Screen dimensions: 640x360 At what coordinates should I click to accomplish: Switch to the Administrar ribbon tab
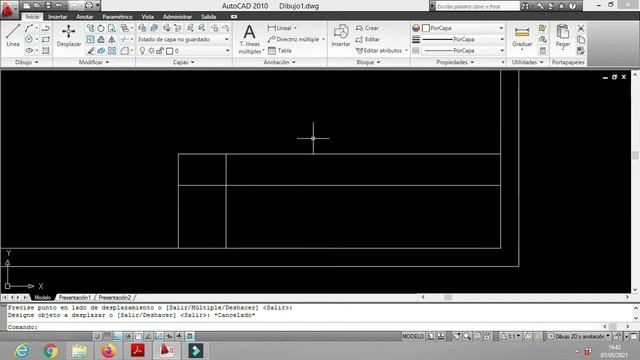(x=177, y=17)
